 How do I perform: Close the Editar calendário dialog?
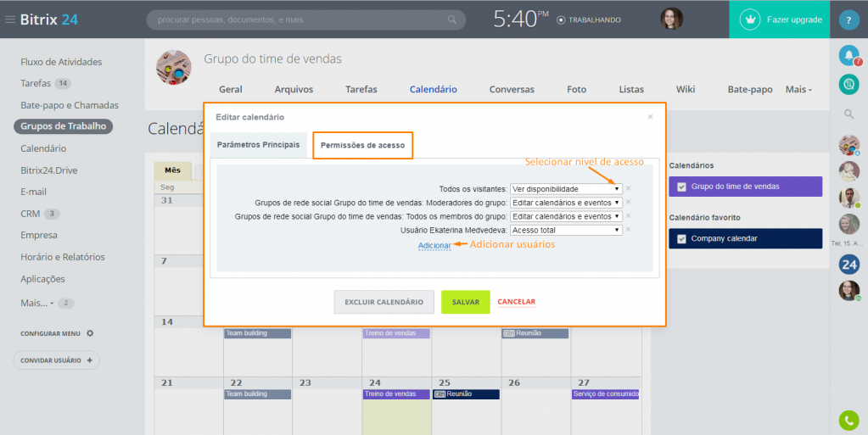pos(650,117)
